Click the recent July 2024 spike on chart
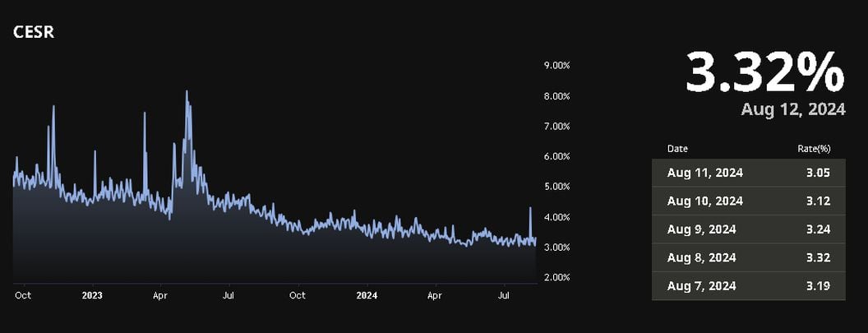Screen dimensions: 868x333 click(530, 208)
